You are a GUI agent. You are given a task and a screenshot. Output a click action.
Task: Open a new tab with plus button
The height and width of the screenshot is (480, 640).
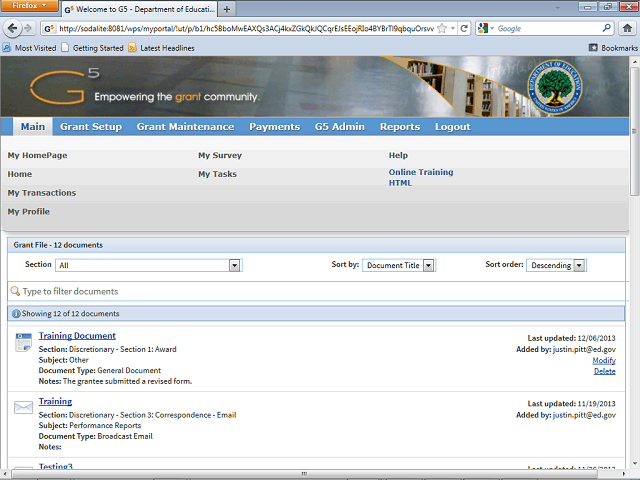point(227,9)
